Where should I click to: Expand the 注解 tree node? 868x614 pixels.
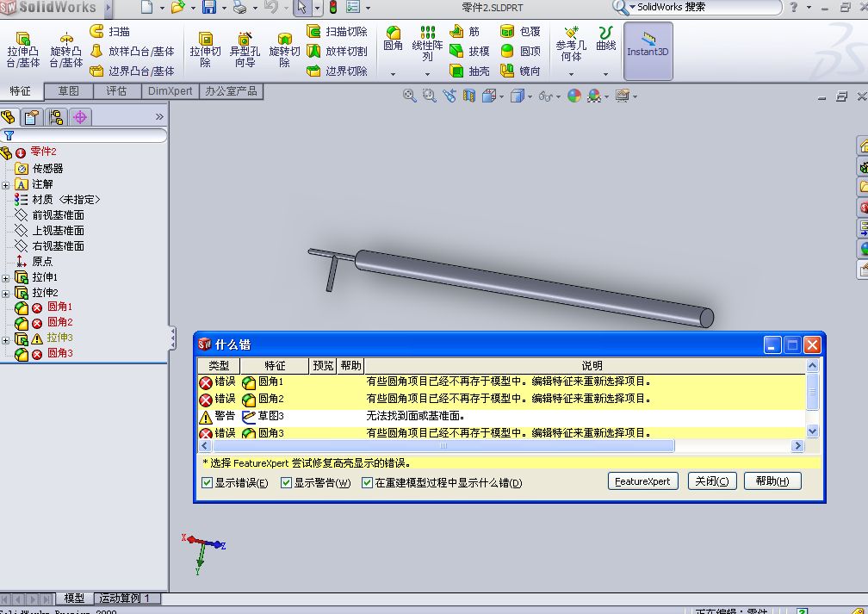tap(5, 185)
